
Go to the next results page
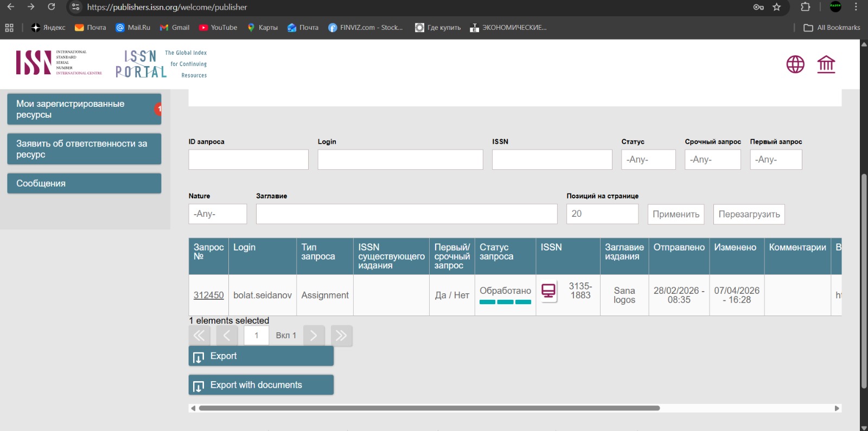click(314, 336)
